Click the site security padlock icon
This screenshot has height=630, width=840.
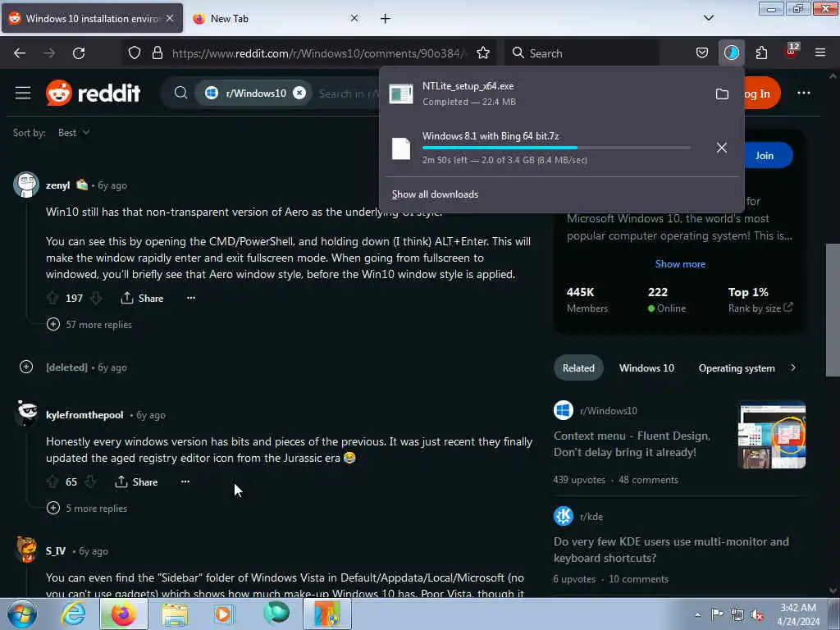click(x=157, y=53)
